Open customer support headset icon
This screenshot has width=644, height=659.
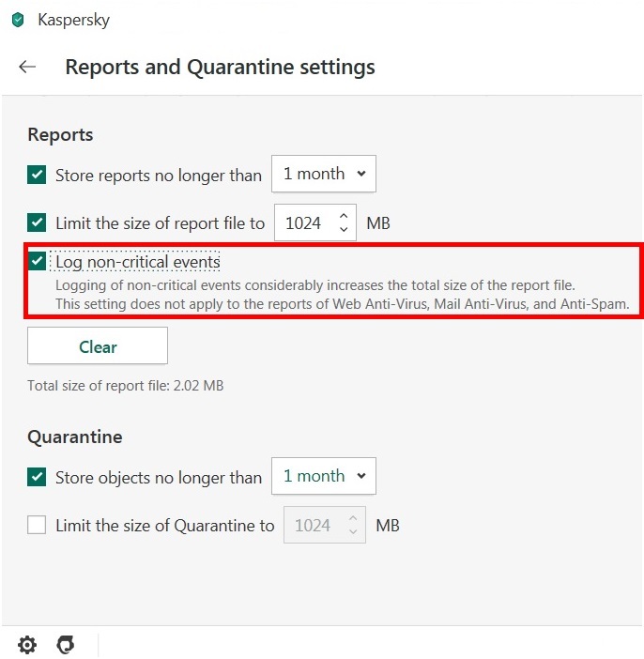point(65,645)
